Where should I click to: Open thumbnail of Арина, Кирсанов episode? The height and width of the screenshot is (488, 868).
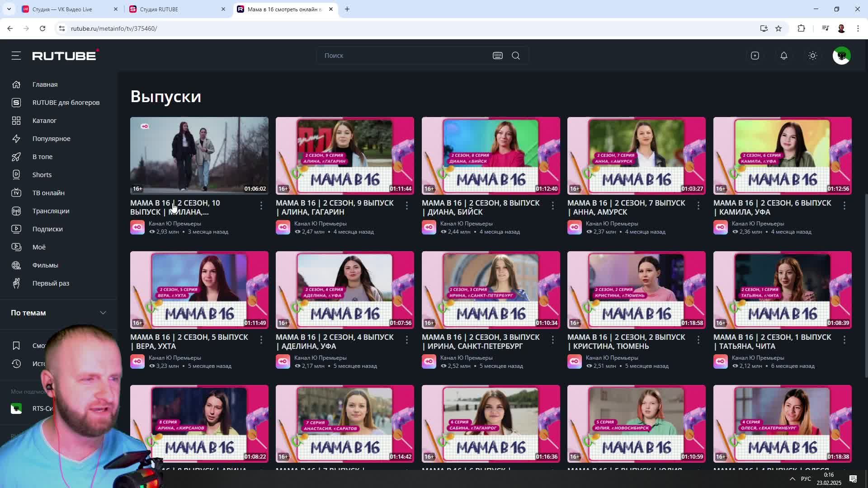[x=199, y=424]
